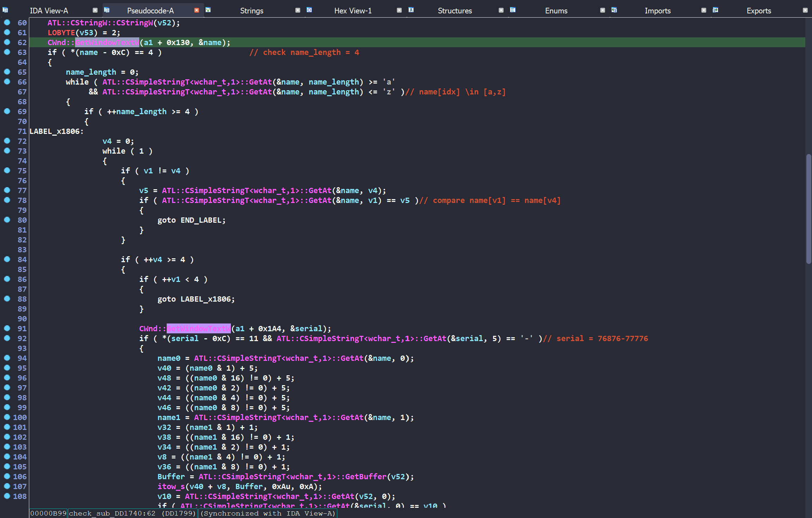Open the Imports tab

coord(658,11)
